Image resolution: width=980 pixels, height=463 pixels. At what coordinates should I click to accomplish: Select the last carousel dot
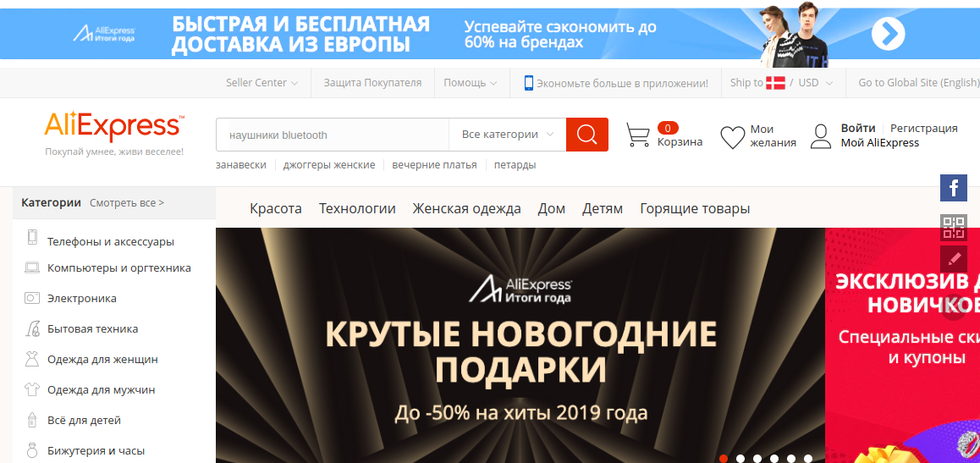click(x=808, y=459)
